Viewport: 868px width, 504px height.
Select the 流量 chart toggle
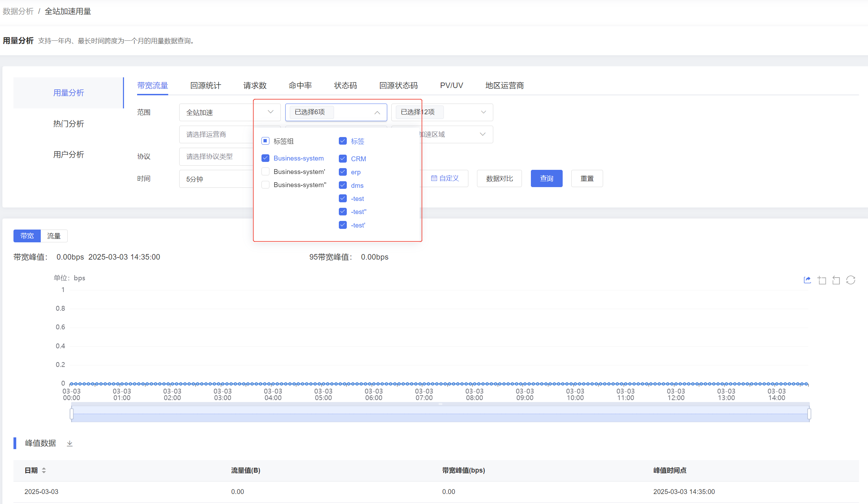point(54,236)
